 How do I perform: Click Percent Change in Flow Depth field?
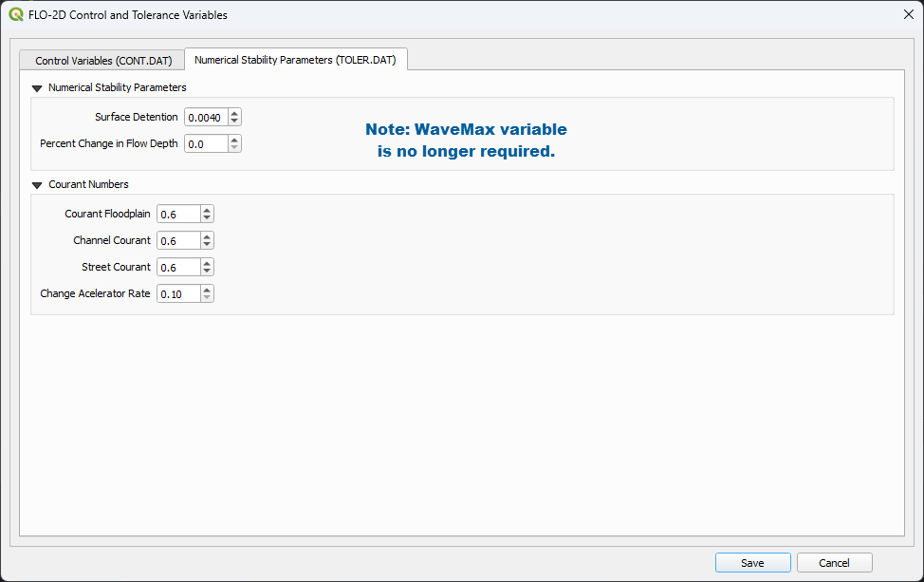[205, 144]
